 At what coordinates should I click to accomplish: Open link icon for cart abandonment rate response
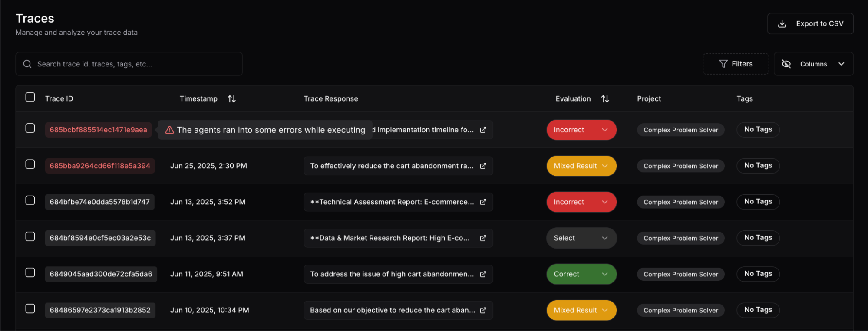pos(483,166)
